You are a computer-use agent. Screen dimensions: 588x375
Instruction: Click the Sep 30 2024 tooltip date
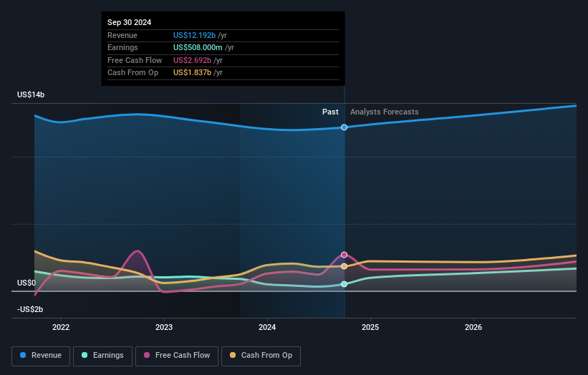[130, 22]
